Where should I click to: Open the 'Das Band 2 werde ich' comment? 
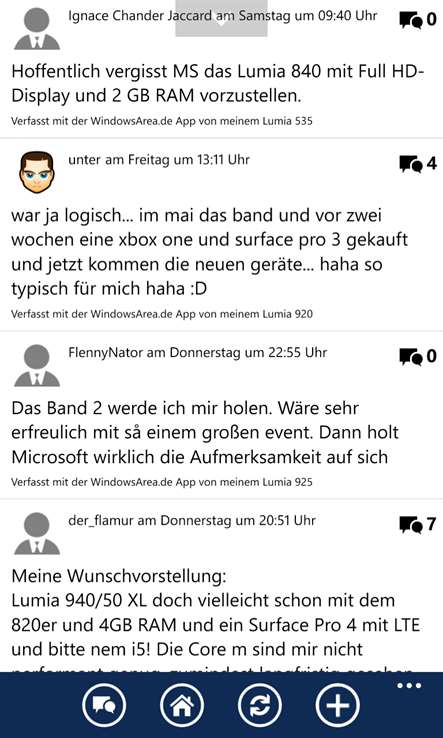205,432
